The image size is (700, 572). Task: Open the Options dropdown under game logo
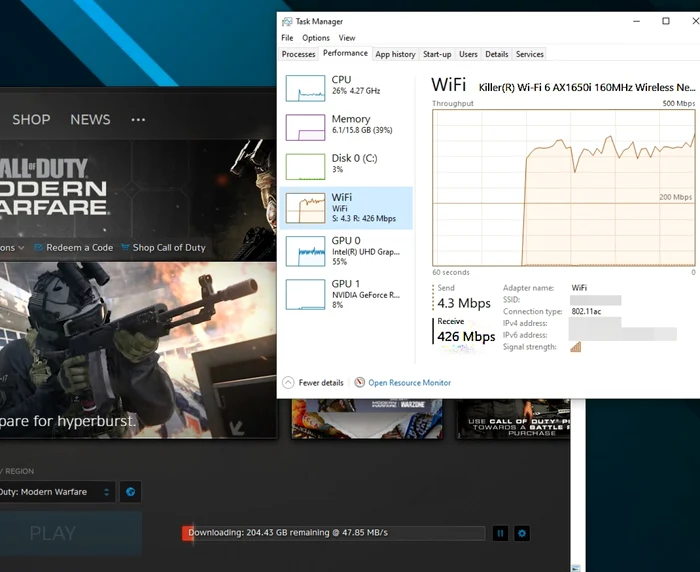click(12, 247)
